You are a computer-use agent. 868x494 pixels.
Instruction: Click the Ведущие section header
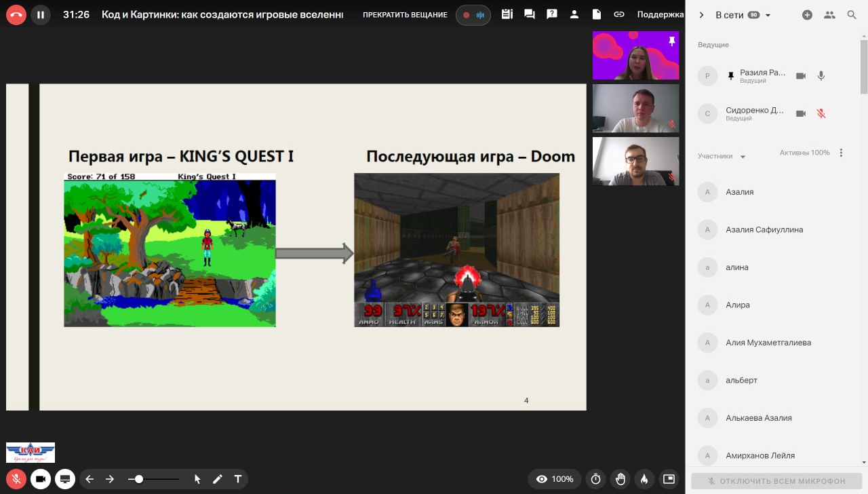click(713, 45)
